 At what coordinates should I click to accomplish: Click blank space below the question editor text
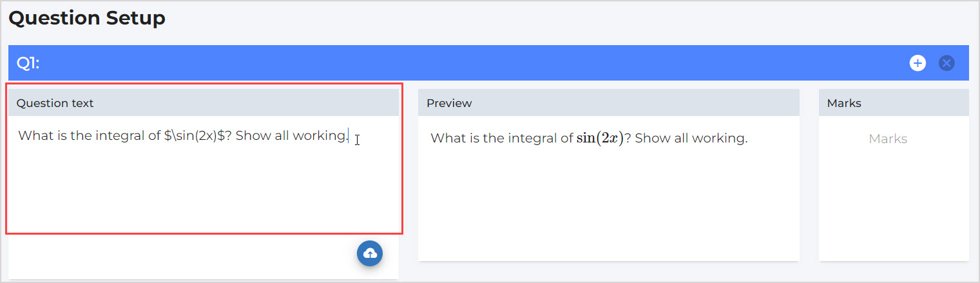[x=203, y=193]
